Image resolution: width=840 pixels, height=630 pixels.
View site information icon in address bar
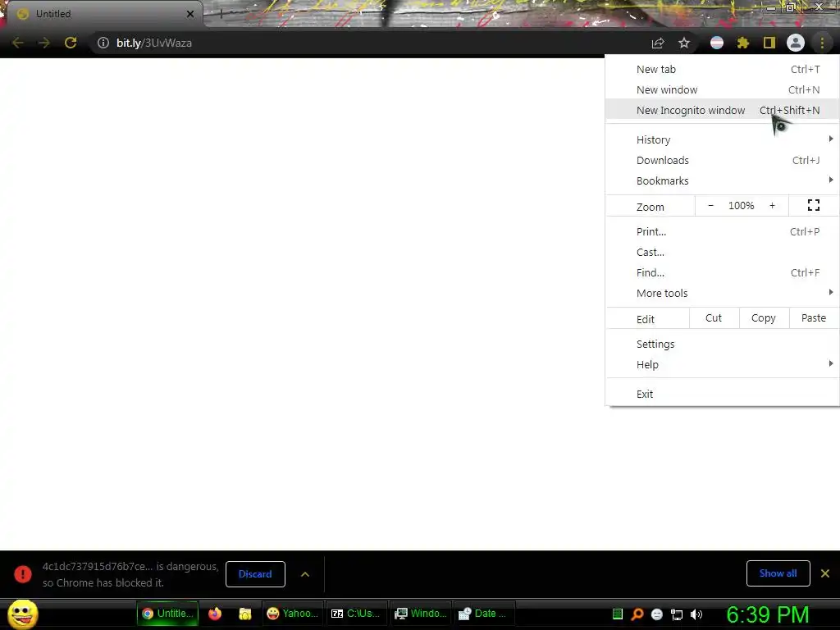point(103,43)
